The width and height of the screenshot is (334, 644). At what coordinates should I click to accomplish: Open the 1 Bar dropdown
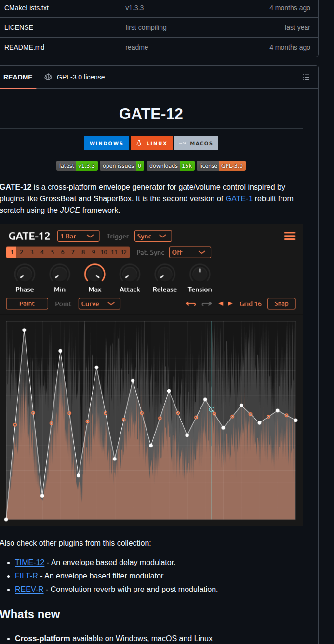click(78, 236)
